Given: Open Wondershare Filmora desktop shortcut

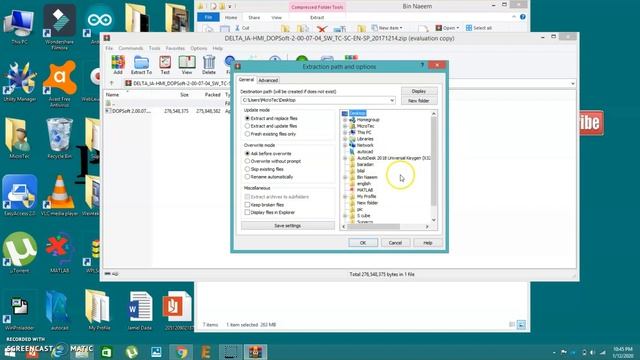Looking at the screenshot, I should [60, 27].
